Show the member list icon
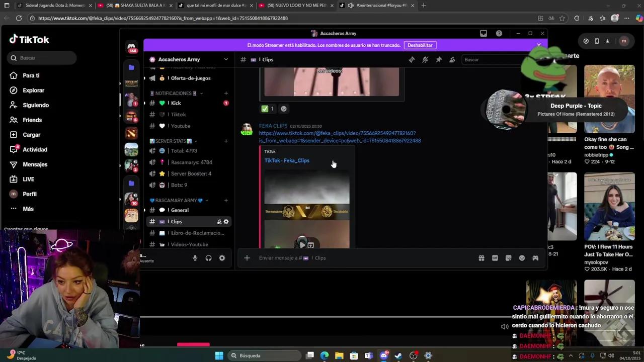 [452, 60]
